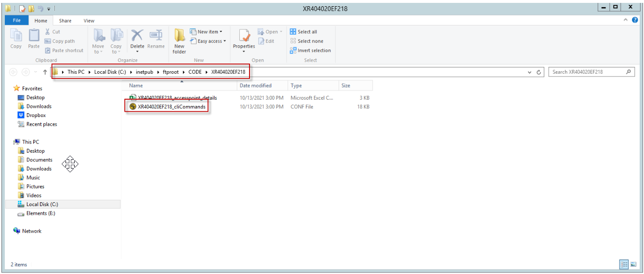The width and height of the screenshot is (644, 274).
Task: Open the New item dropdown
Action: point(206,32)
